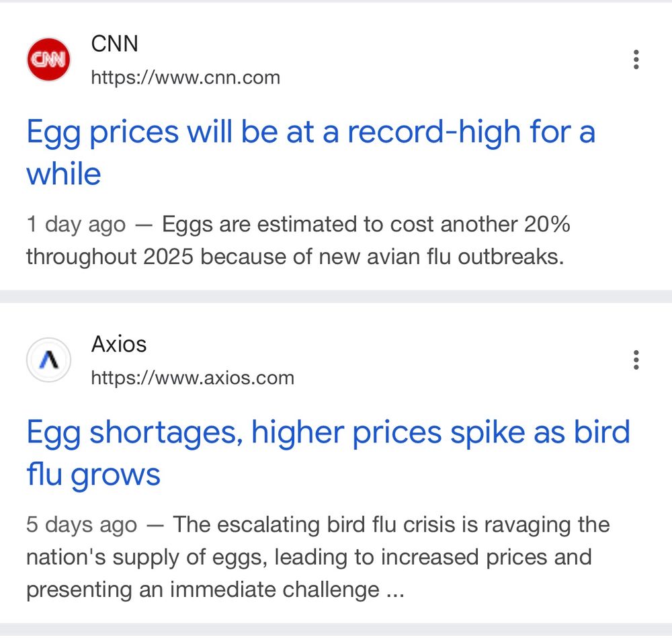Click the https://www.axios.com URL
The image size is (672, 644).
tap(192, 378)
